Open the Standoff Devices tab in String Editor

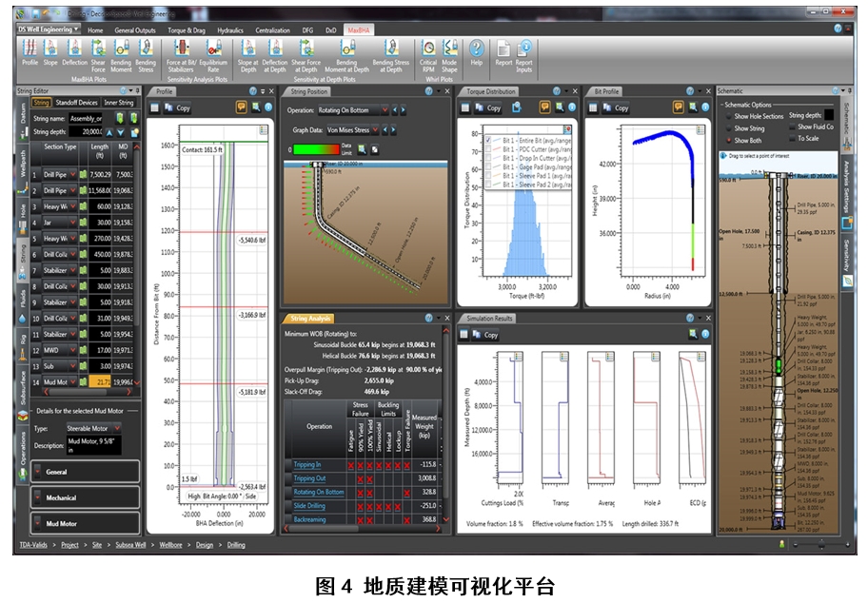(x=76, y=103)
